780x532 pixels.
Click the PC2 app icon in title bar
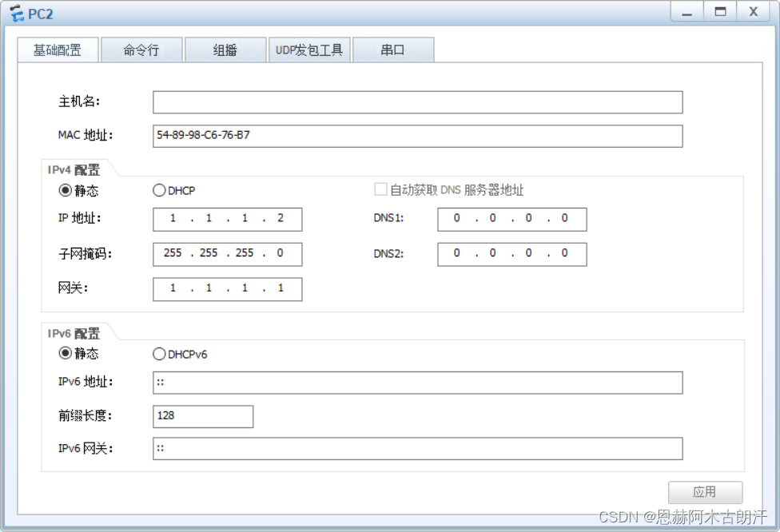pyautogui.click(x=17, y=14)
